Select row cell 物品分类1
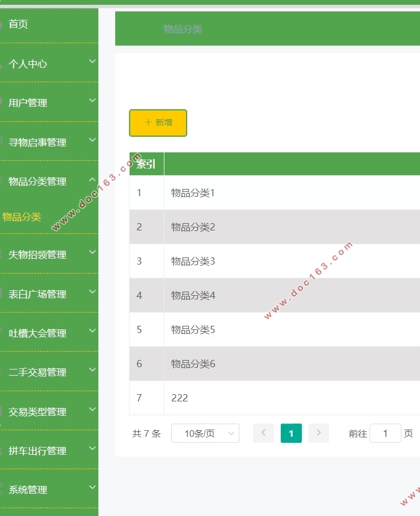This screenshot has height=516, width=420. click(x=193, y=193)
